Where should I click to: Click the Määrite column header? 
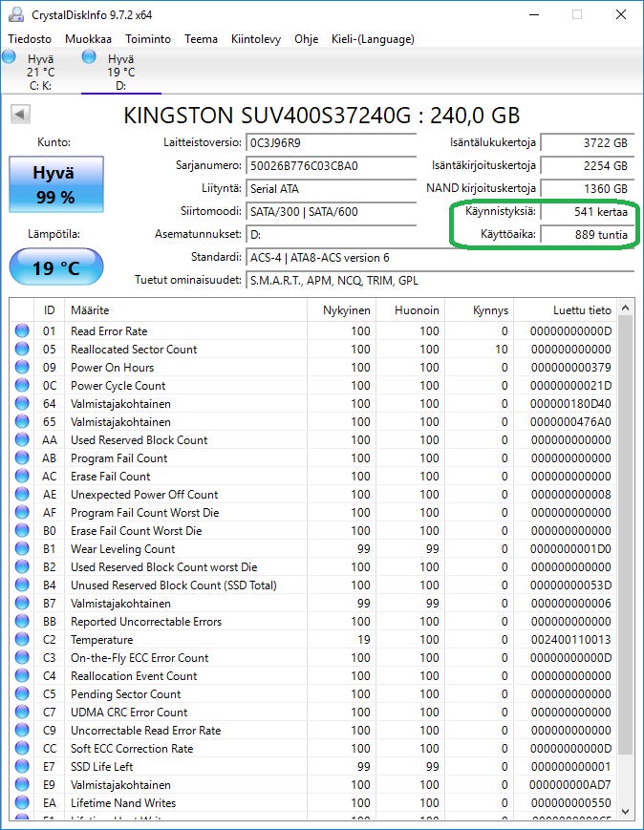(185, 310)
